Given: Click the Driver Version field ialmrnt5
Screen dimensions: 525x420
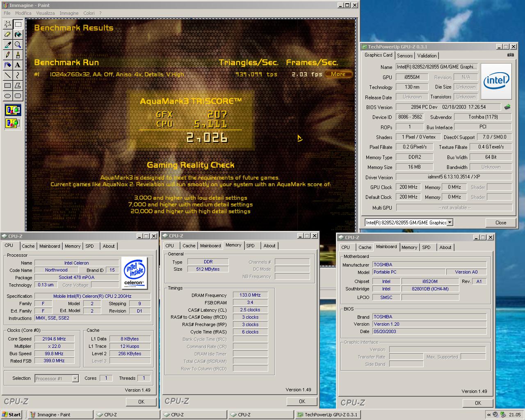Looking at the screenshot, I should pos(454,177).
